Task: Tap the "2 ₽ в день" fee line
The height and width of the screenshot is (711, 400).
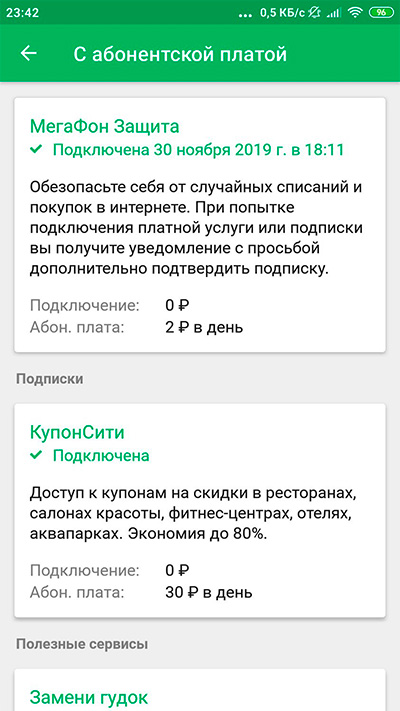Action: (204, 327)
